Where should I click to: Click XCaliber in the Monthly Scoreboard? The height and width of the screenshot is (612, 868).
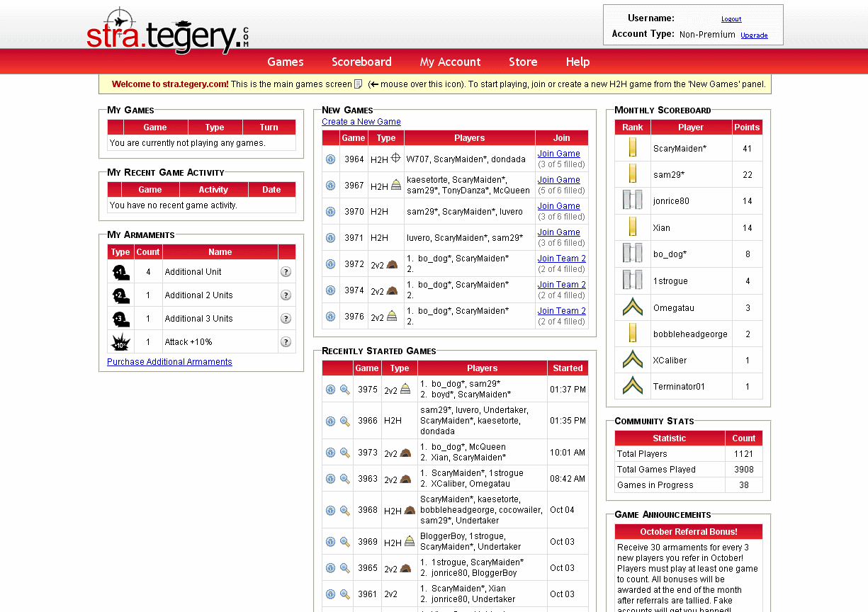click(x=670, y=361)
